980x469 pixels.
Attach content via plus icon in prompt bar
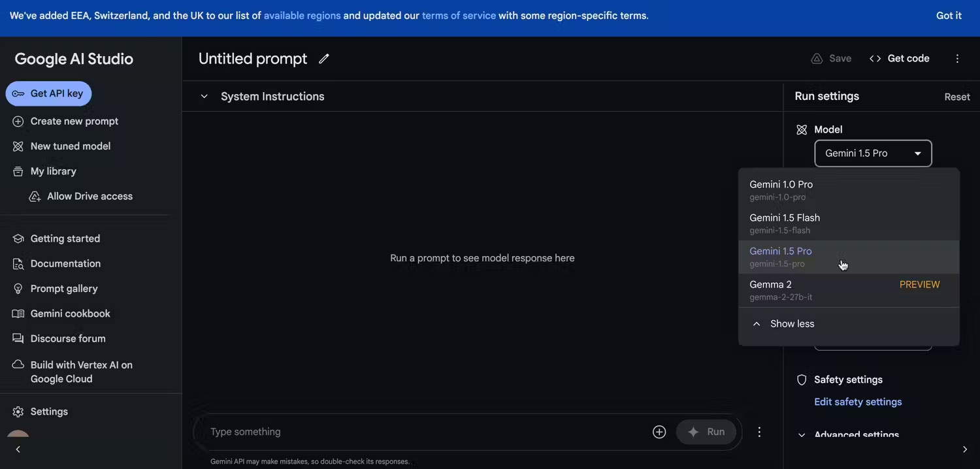pyautogui.click(x=659, y=431)
